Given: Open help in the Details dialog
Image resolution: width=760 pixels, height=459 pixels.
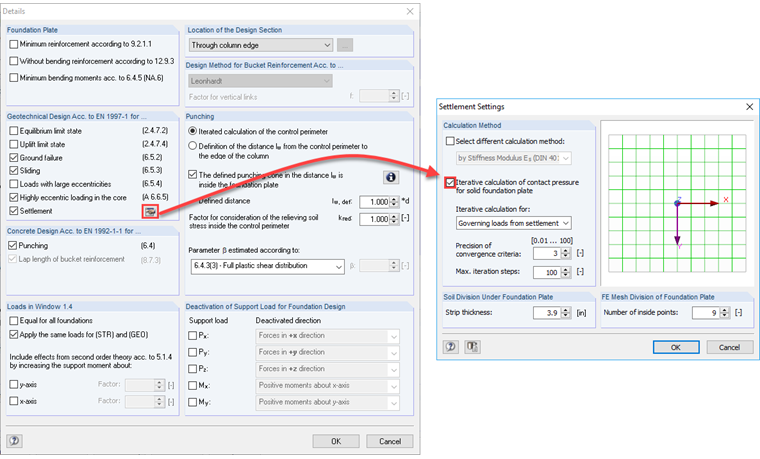Looking at the screenshot, I should tap(15, 441).
